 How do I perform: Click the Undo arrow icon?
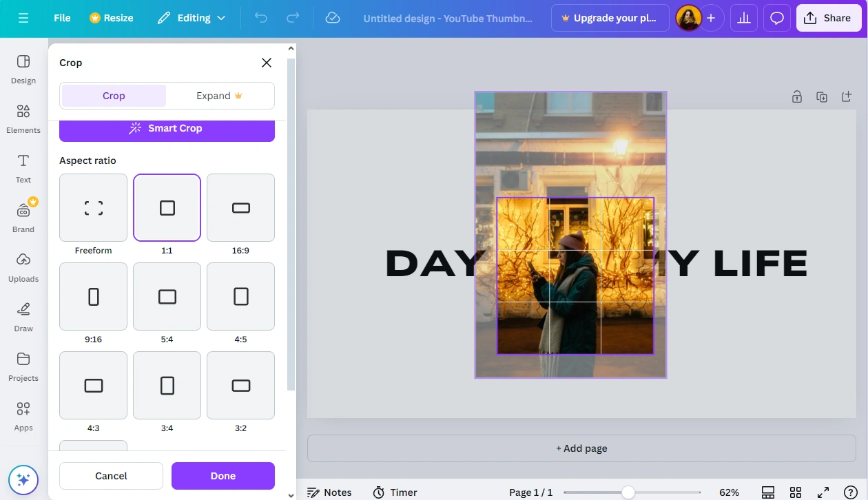pyautogui.click(x=260, y=18)
